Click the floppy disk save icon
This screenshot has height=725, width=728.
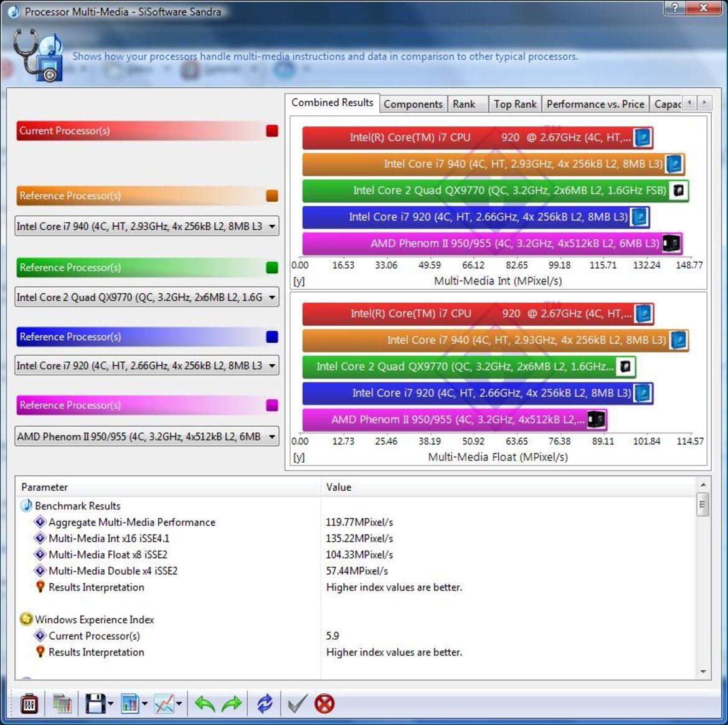tap(95, 704)
